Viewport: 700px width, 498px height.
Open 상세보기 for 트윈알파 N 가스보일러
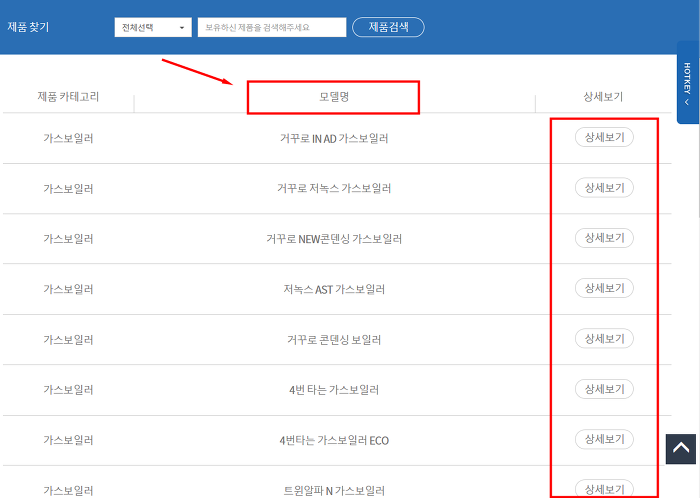pyautogui.click(x=604, y=489)
